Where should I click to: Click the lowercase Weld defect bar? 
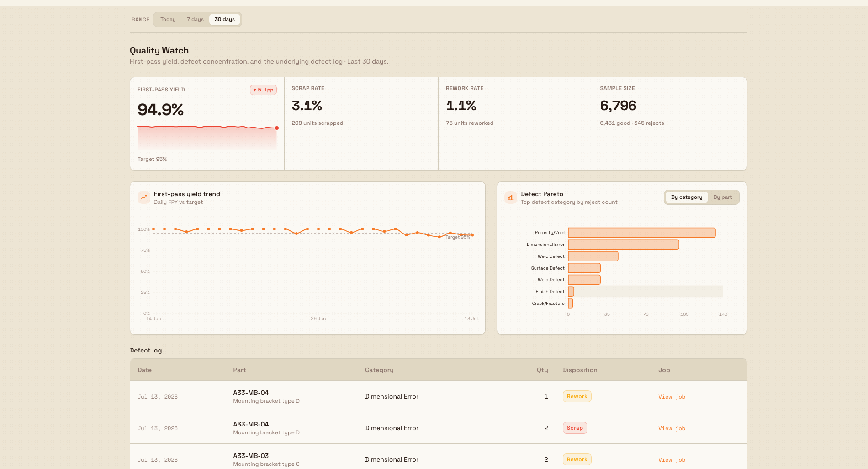593,256
